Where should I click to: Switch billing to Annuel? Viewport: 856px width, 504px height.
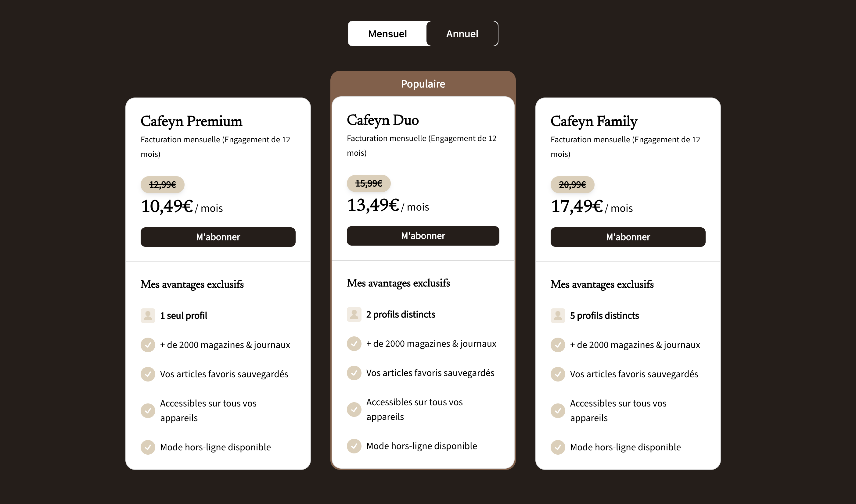[x=462, y=34]
